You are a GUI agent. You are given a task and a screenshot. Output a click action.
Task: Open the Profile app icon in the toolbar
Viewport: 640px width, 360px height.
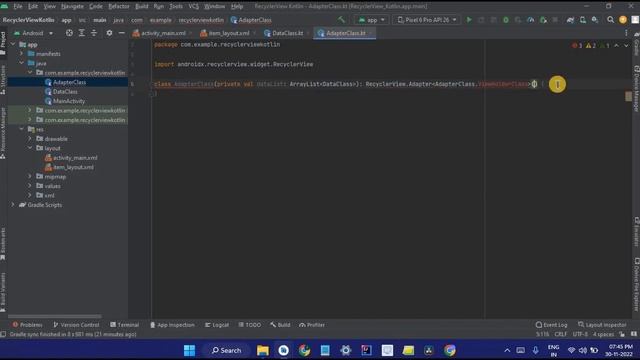[x=531, y=20]
